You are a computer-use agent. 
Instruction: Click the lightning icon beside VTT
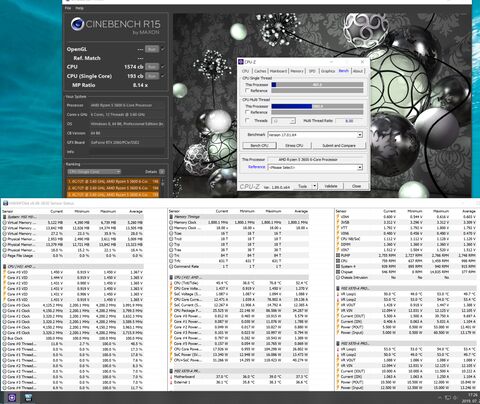[338, 228]
